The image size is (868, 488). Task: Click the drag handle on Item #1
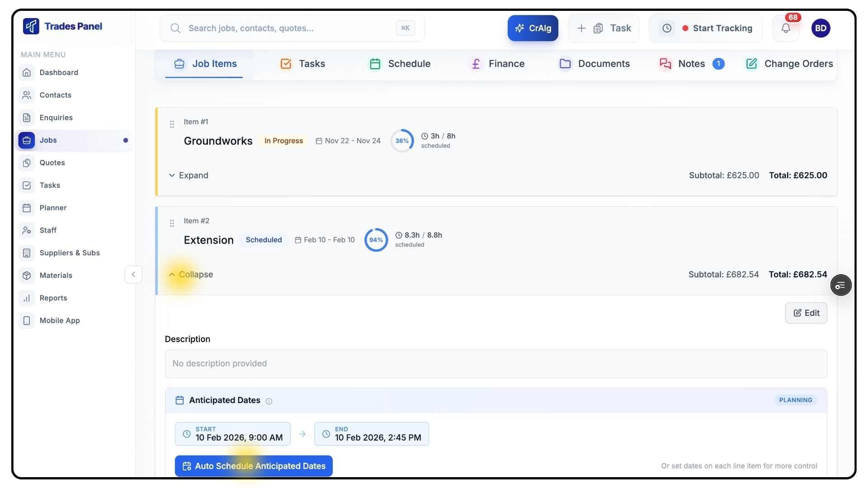pos(172,124)
